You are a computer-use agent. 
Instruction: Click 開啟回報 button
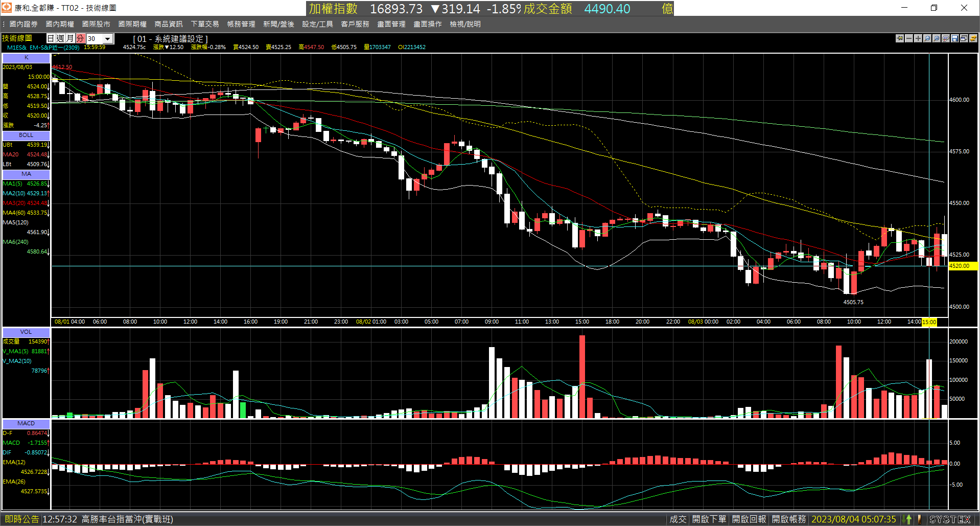click(x=749, y=519)
